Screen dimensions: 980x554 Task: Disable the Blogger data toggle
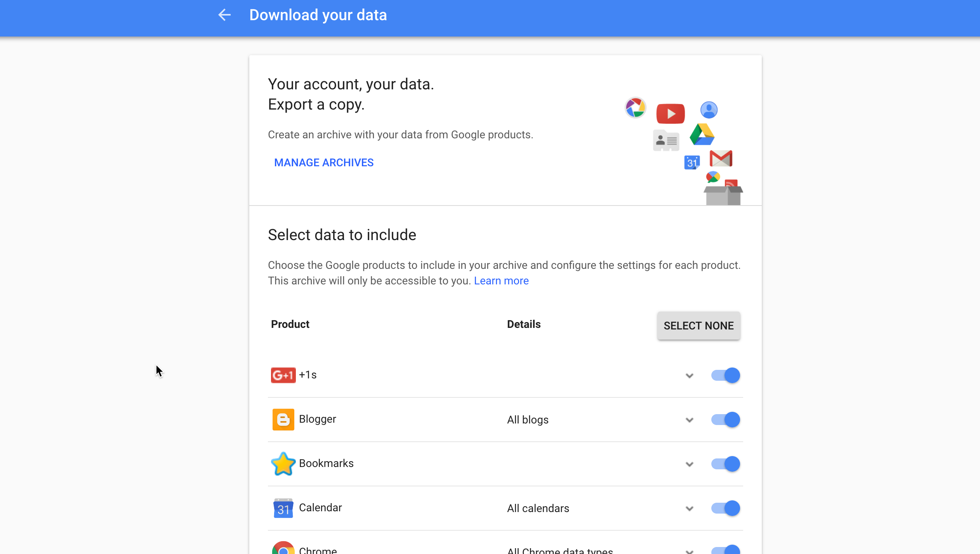pos(725,420)
